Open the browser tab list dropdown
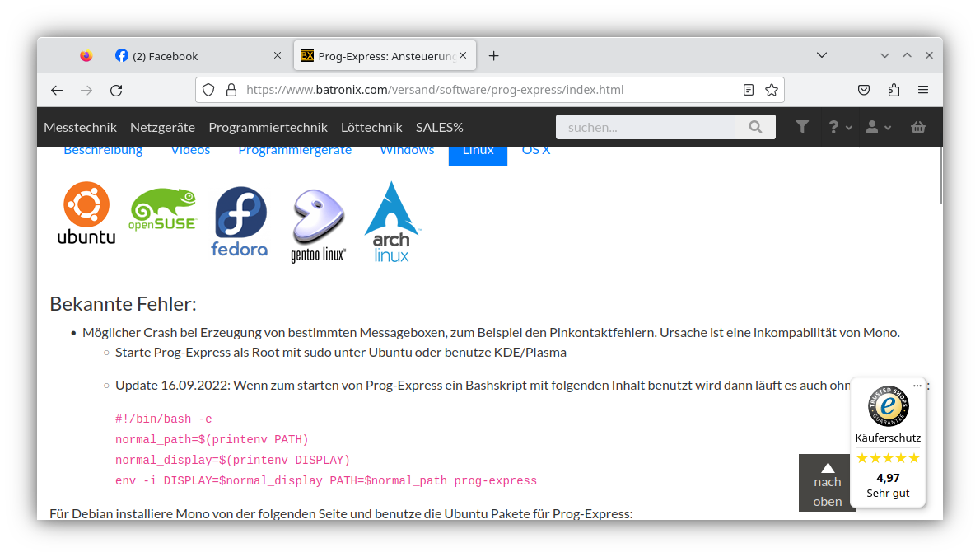 (x=822, y=54)
